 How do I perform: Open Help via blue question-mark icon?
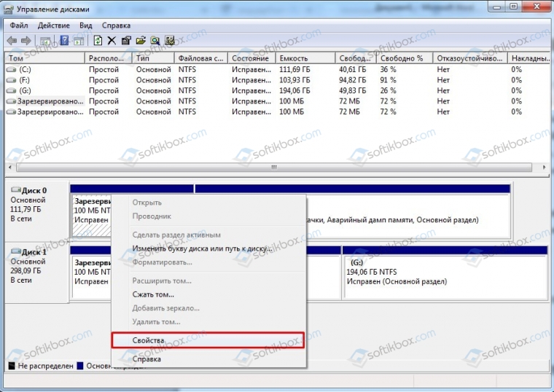(64, 41)
